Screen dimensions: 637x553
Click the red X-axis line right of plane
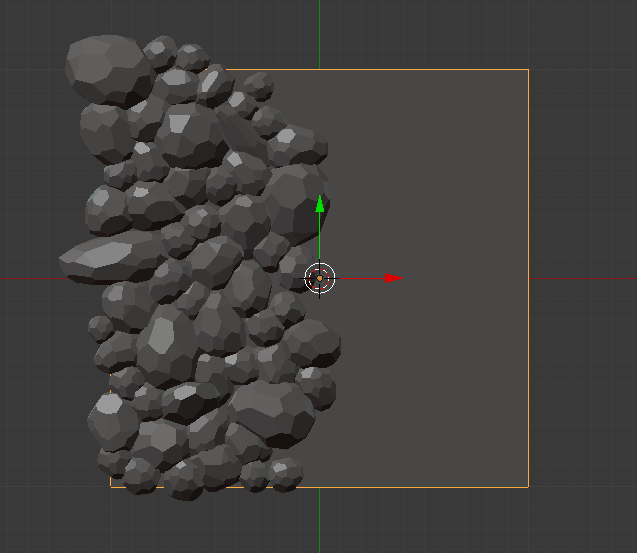click(x=585, y=278)
